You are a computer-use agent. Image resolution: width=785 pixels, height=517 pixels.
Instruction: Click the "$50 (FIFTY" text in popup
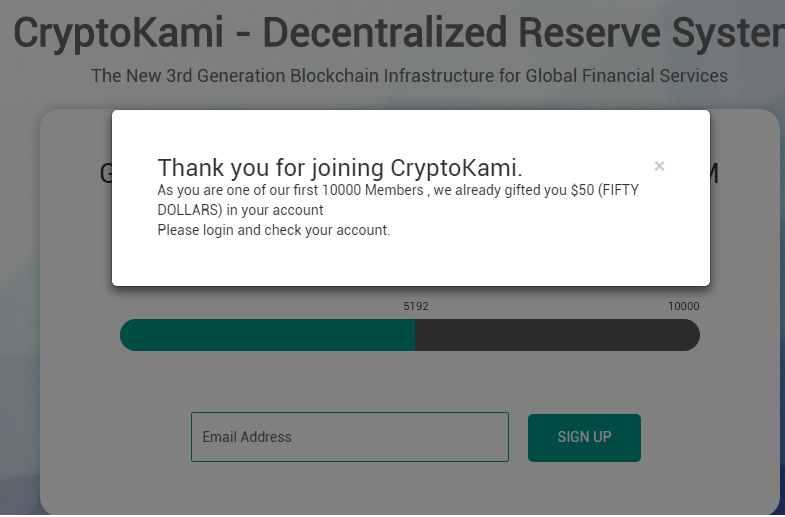tap(604, 191)
